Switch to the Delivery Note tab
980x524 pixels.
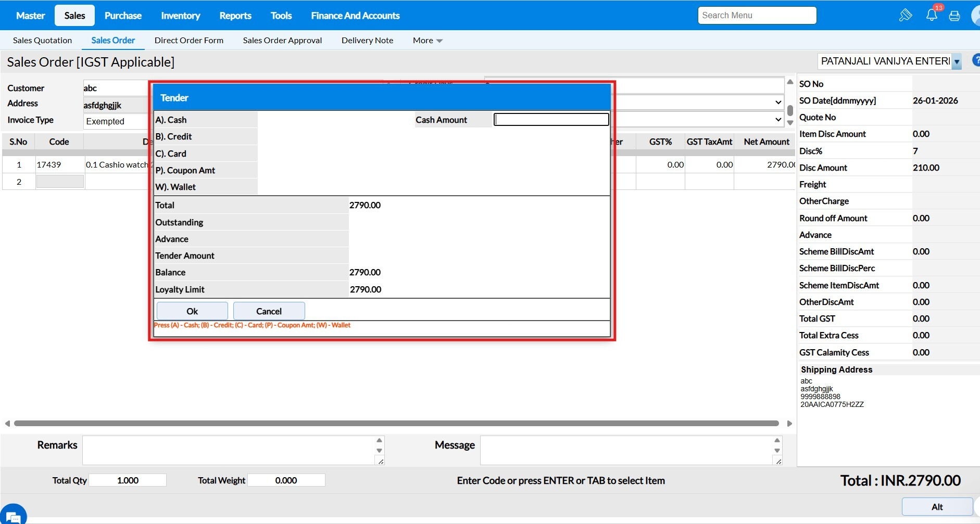tap(367, 41)
